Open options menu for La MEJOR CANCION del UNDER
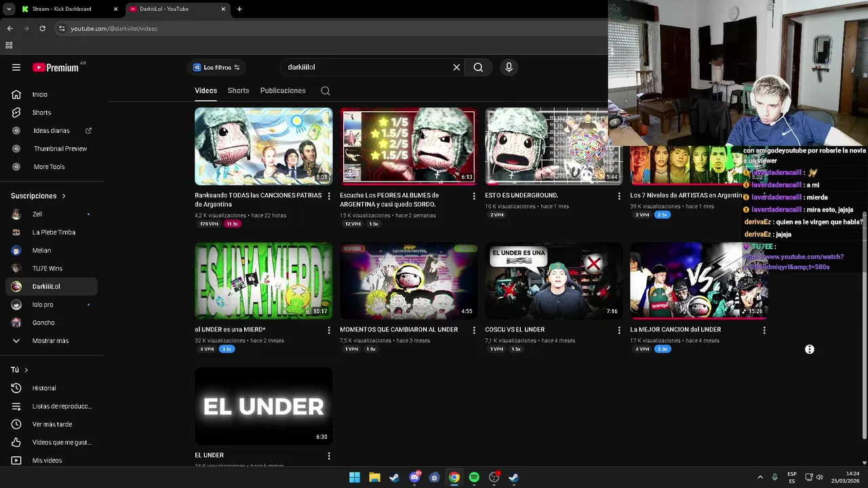Image resolution: width=868 pixels, height=488 pixels. 764,330
